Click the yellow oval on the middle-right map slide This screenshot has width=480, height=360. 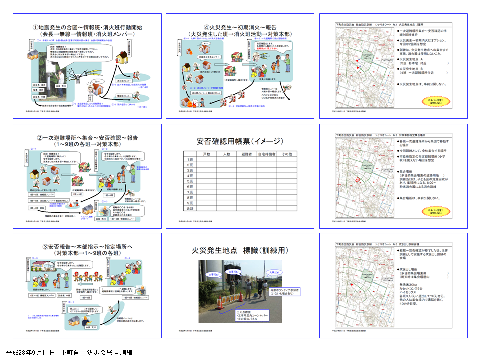tap(436, 211)
